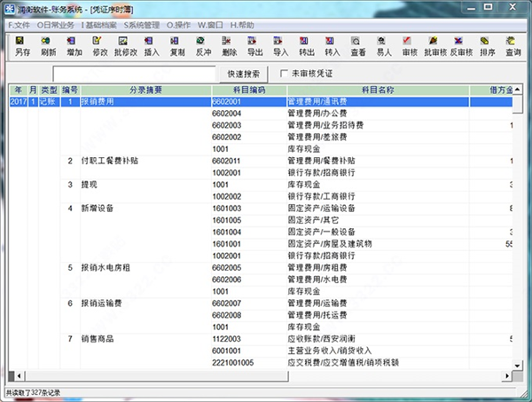This screenshot has width=532, height=402.
Task: Click the 增加 (Add) toolbar icon
Action: 74,46
